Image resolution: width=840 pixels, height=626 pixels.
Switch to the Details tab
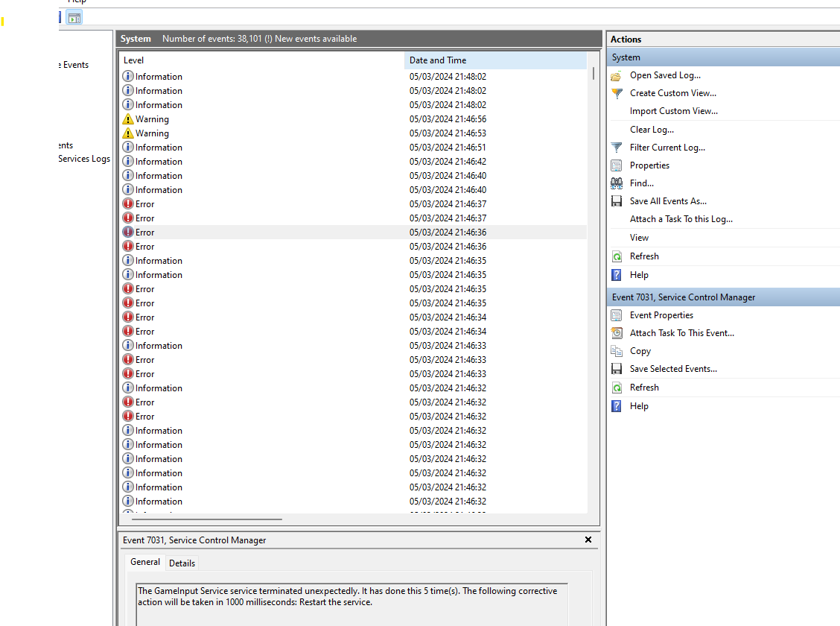pyautogui.click(x=182, y=563)
